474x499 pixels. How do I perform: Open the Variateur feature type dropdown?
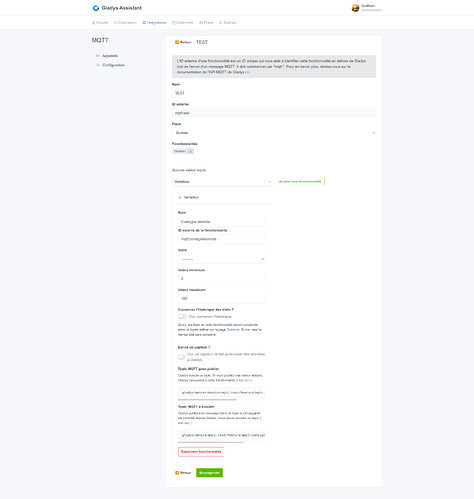223,182
